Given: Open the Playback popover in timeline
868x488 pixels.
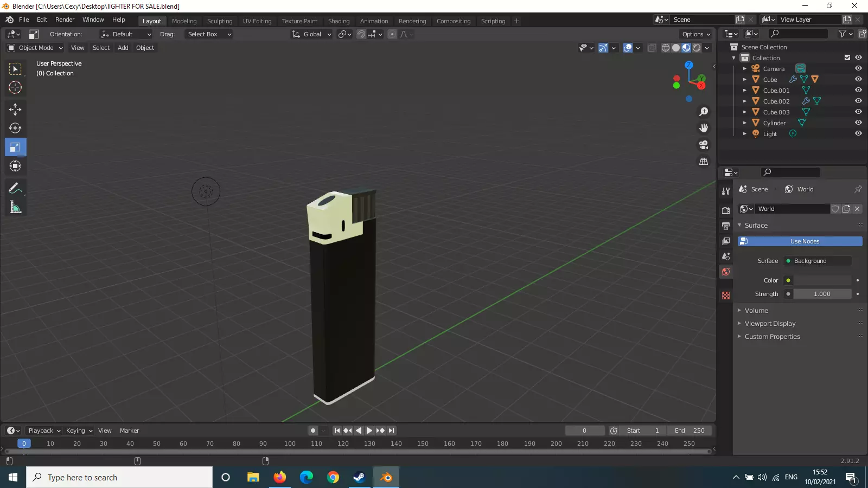Looking at the screenshot, I should pos(44,431).
